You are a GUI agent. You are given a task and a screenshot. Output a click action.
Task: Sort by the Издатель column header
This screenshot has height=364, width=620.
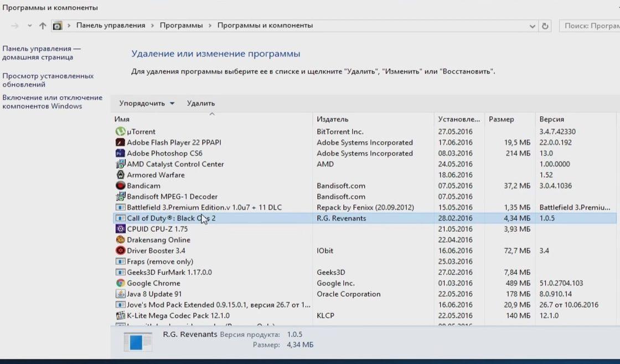coord(373,119)
